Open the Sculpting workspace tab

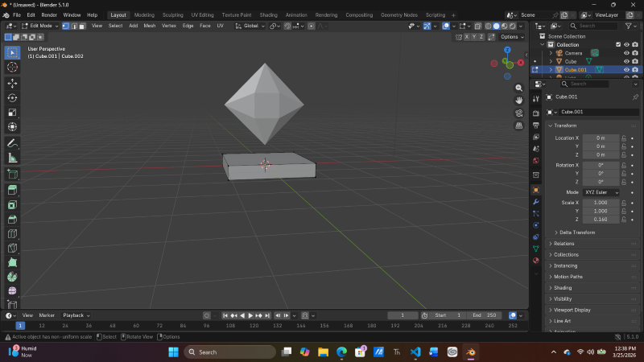(172, 14)
